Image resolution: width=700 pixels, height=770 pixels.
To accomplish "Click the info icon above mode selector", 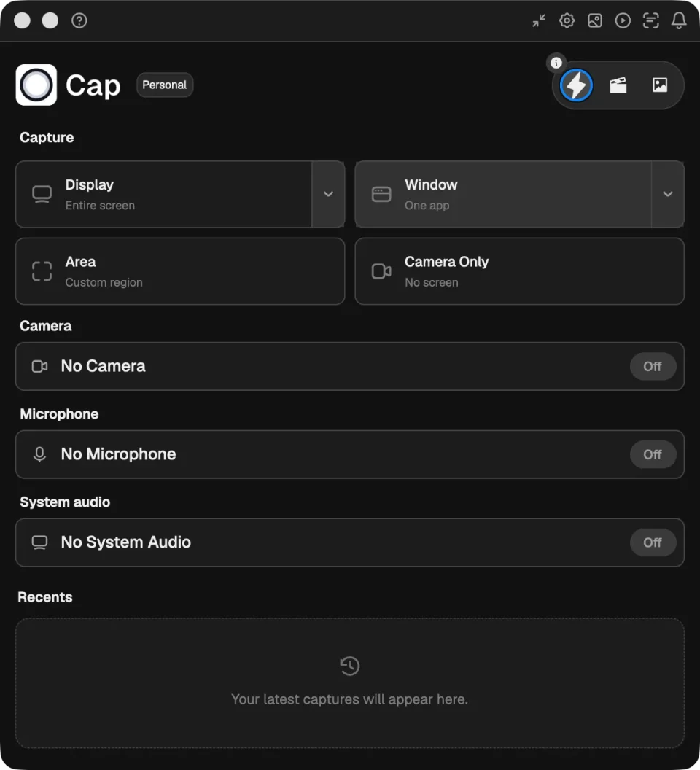I will point(556,63).
